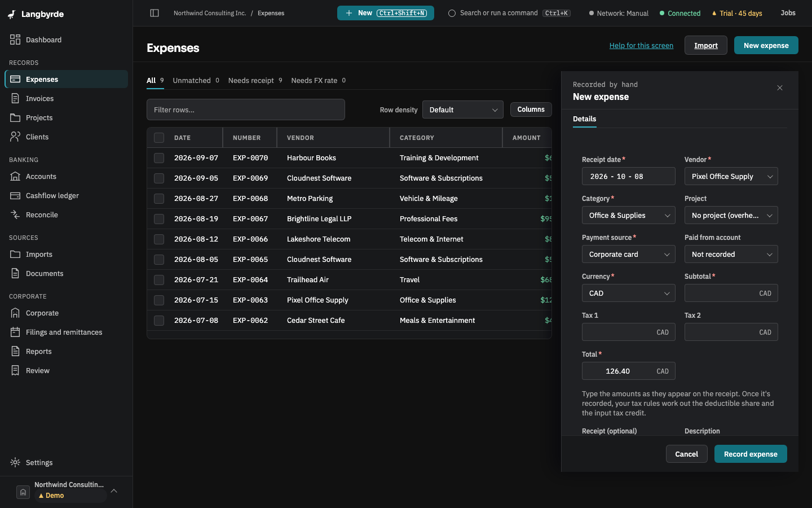Open Filings and remittances calendar icon
The width and height of the screenshot is (812, 508).
[15, 332]
